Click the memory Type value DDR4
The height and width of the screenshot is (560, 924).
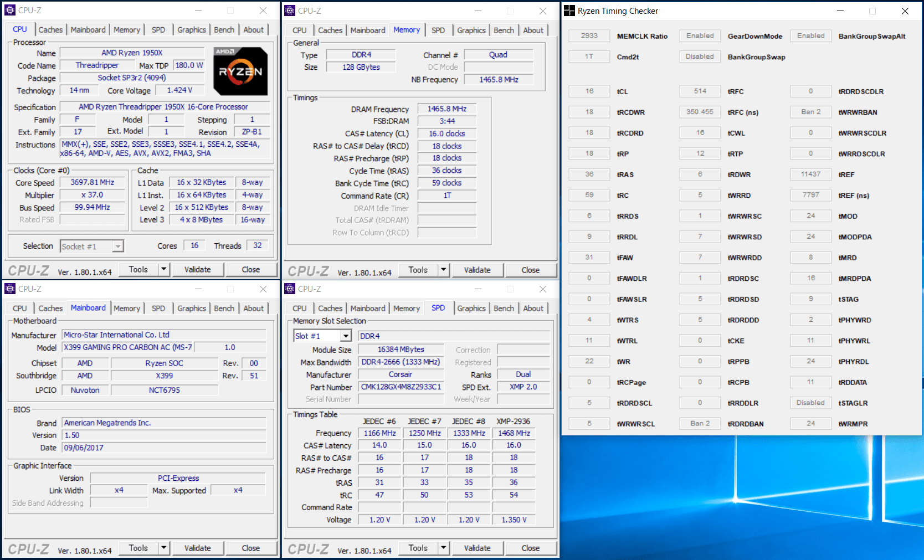(x=361, y=55)
